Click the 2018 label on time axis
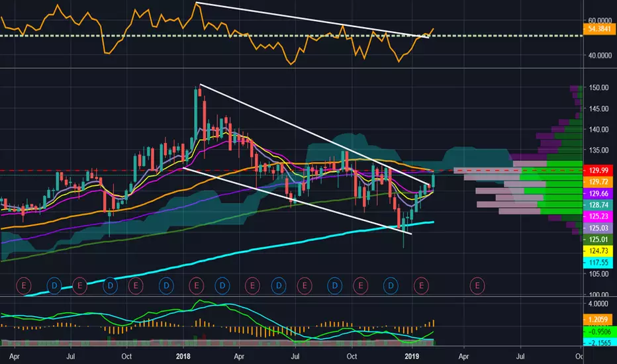 point(183,357)
